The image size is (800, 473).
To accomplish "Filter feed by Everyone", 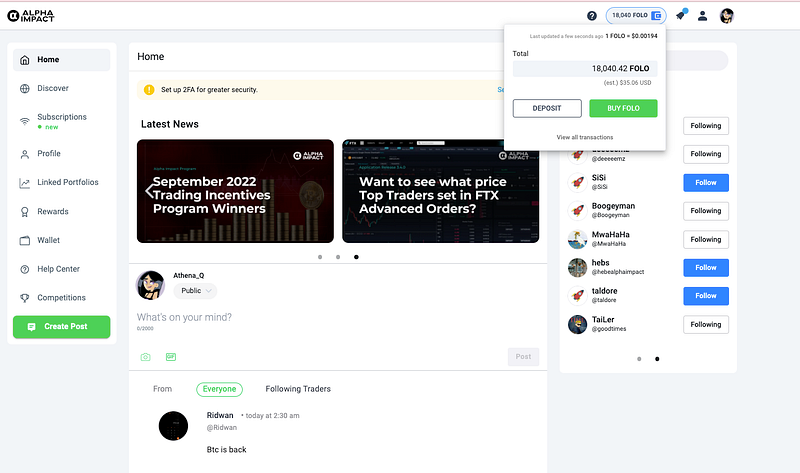I will pyautogui.click(x=219, y=389).
